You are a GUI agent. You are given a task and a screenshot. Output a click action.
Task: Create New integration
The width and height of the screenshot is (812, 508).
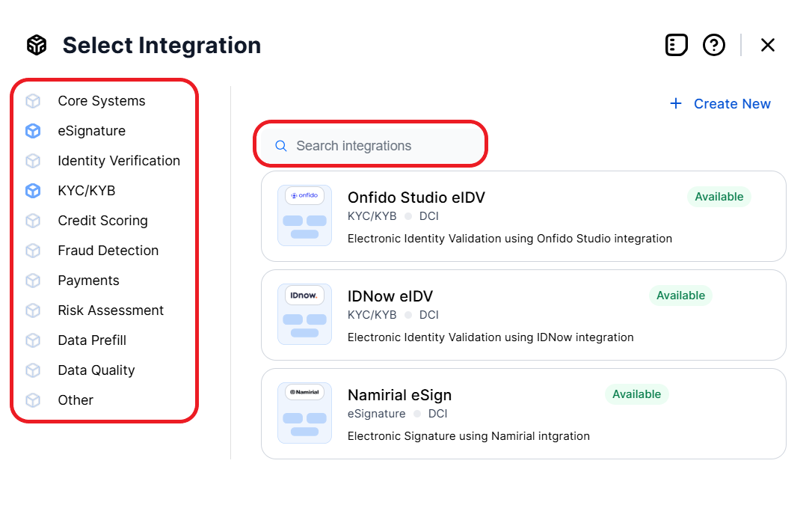pos(721,104)
